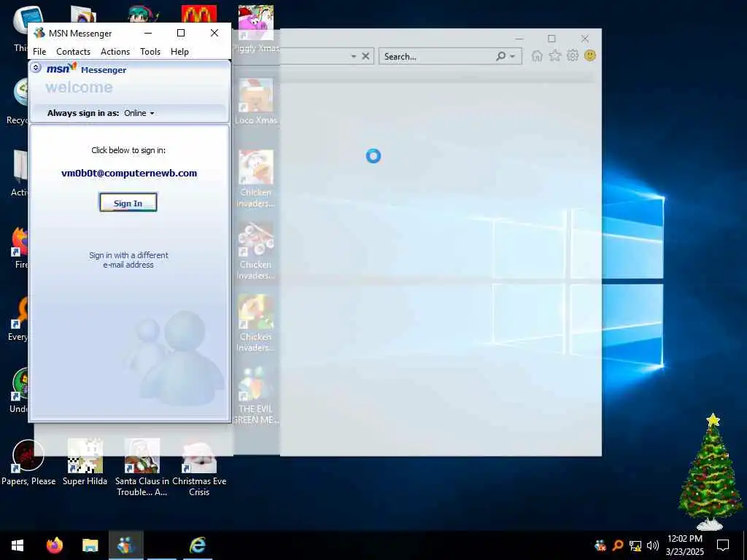Select the Papers, Please desktop icon
This screenshot has height=560, width=747.
(28, 462)
